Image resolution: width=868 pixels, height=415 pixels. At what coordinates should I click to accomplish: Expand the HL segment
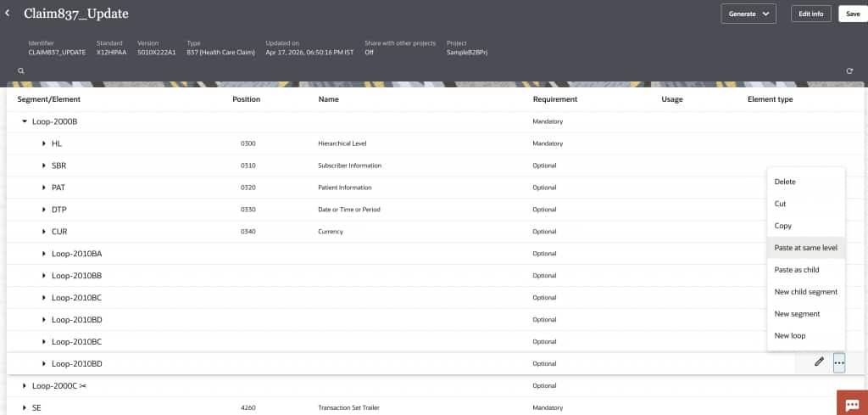tap(44, 143)
